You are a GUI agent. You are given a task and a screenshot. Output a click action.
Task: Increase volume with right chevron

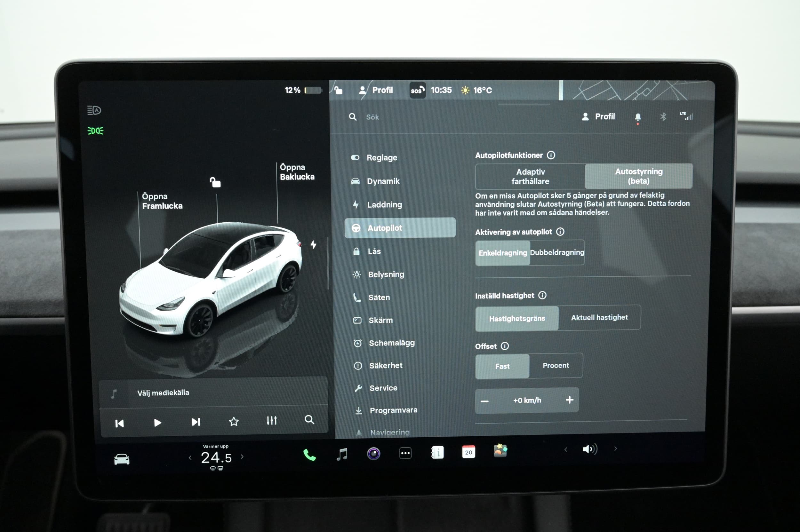click(x=615, y=449)
